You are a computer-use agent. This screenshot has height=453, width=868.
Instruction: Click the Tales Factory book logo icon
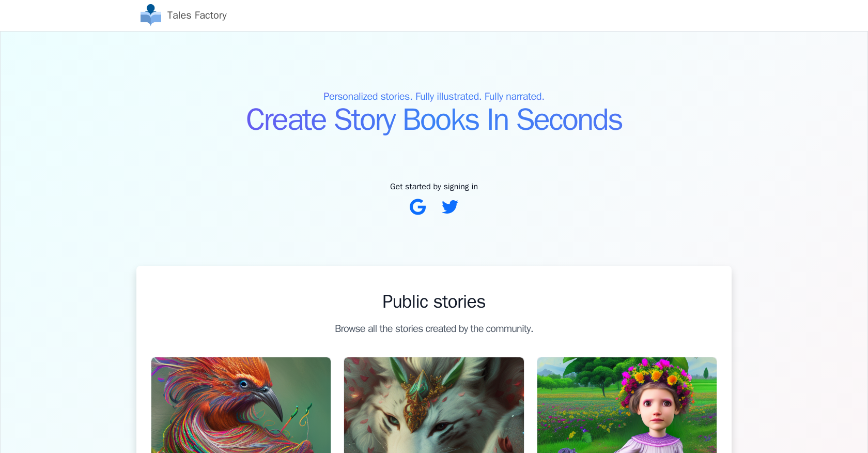(150, 15)
